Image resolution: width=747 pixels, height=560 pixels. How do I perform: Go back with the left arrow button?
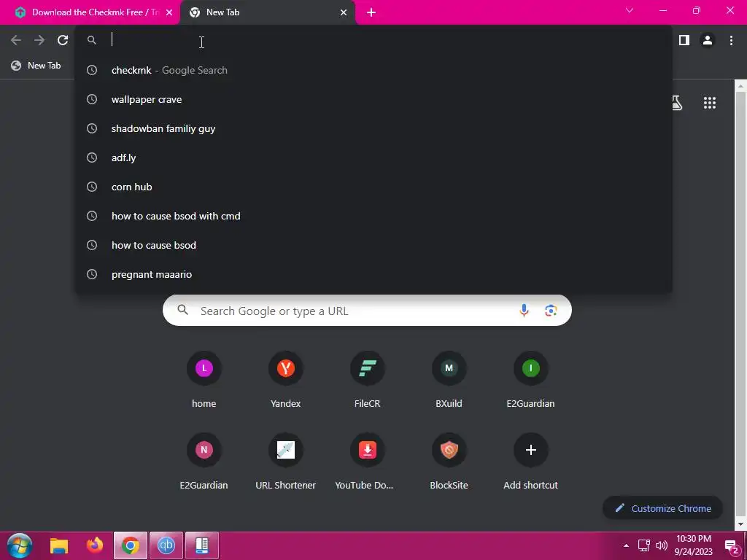(16, 40)
